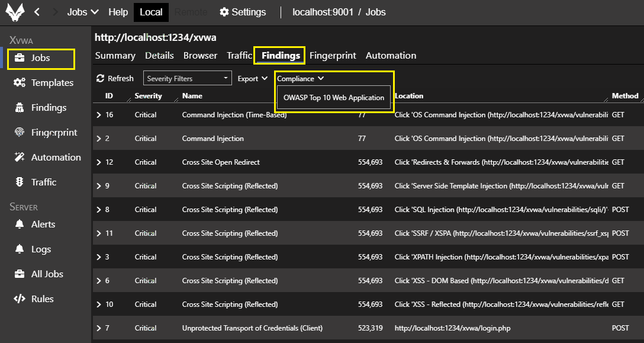Open the Help menu
644x343 pixels.
coord(118,12)
